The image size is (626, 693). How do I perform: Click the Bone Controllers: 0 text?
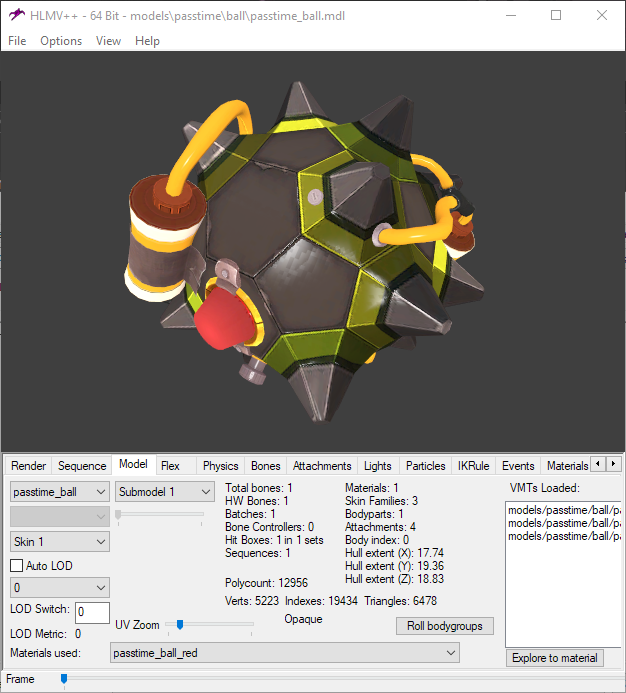pos(269,527)
